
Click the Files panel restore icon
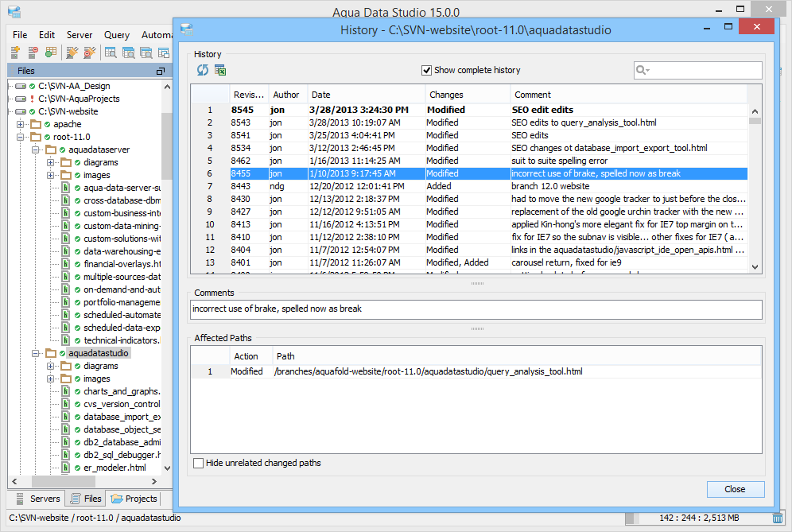click(161, 72)
